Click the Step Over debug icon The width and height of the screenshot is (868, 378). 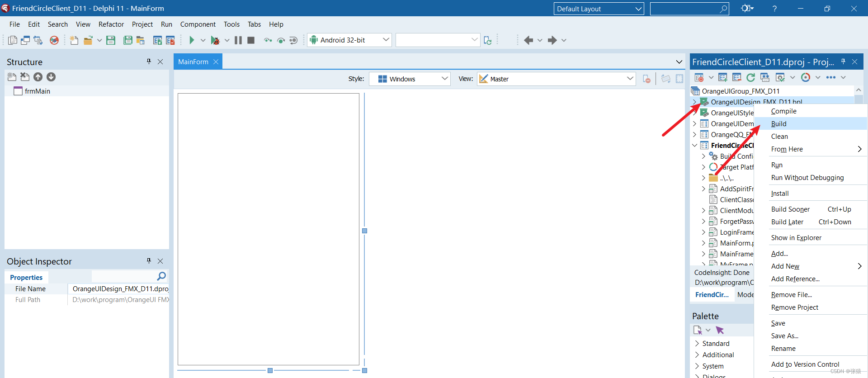pyautogui.click(x=281, y=40)
